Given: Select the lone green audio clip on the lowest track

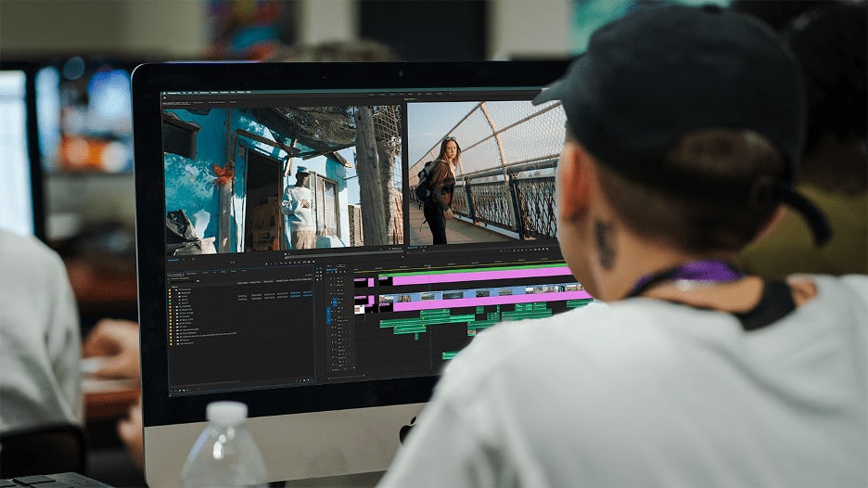Looking at the screenshot, I should (x=450, y=355).
